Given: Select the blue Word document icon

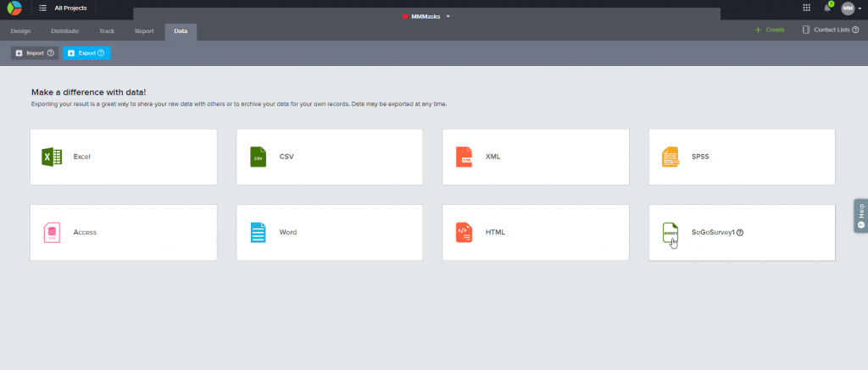Looking at the screenshot, I should (x=259, y=232).
